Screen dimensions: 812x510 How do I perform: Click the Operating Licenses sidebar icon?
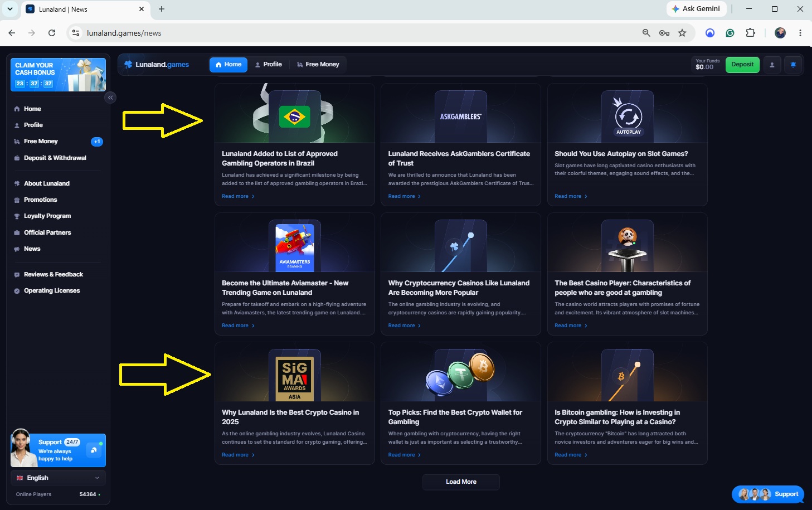(x=17, y=291)
